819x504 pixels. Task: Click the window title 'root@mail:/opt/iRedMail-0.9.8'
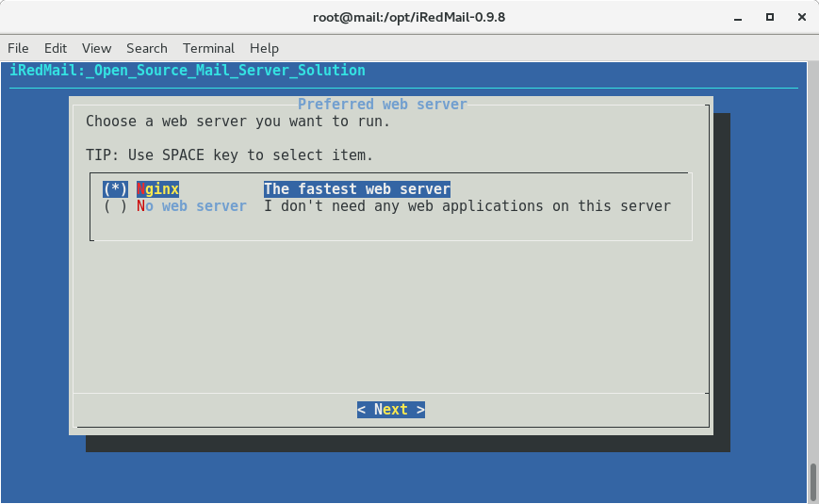click(x=409, y=17)
